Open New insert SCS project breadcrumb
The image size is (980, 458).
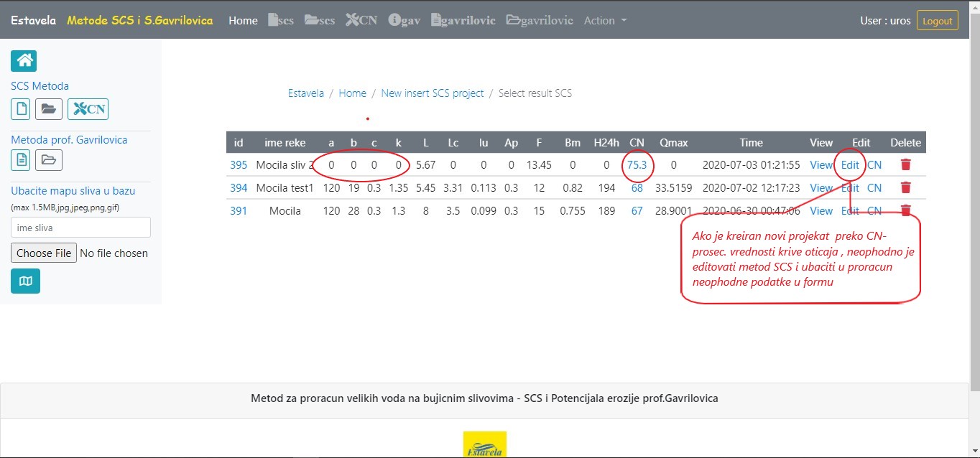pos(433,93)
